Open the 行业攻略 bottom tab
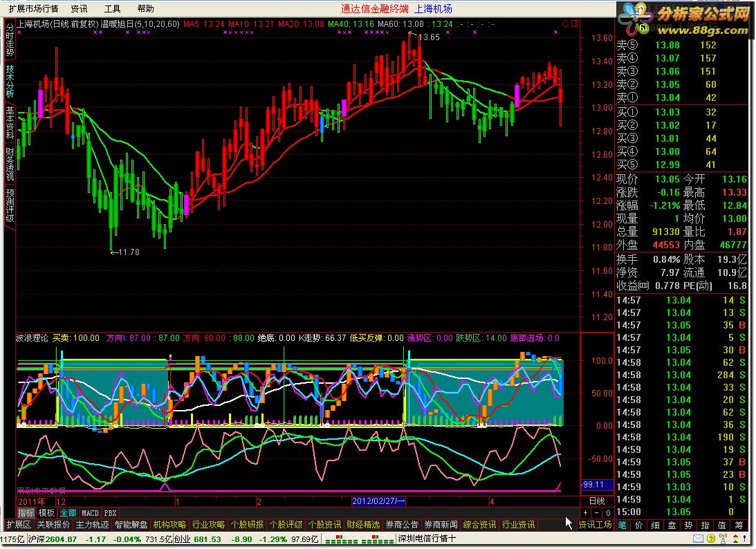This screenshot has width=756, height=549. pyautogui.click(x=208, y=524)
